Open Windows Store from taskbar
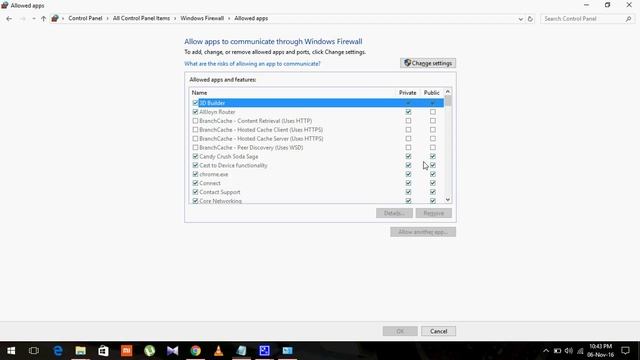This screenshot has height=360, width=640. [103, 351]
